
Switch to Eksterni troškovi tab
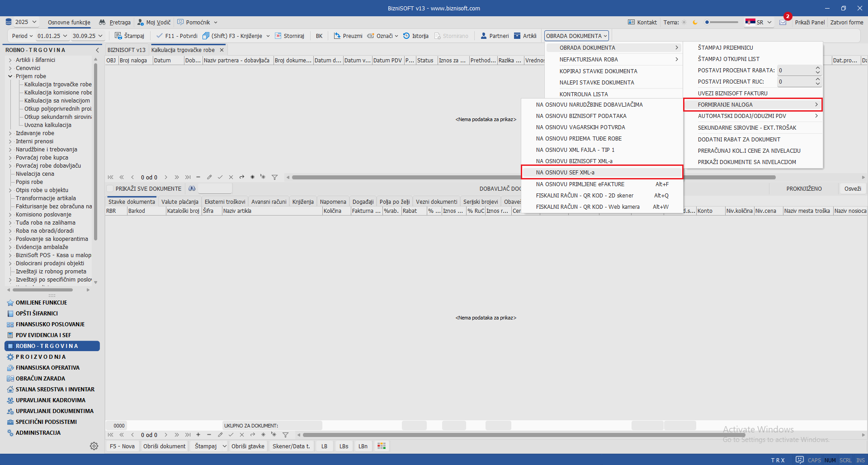(x=225, y=202)
